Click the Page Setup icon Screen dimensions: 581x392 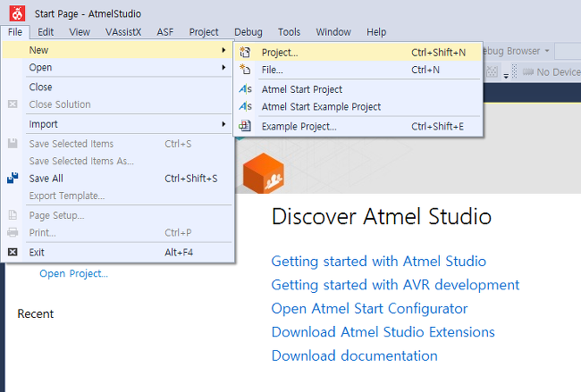13,215
